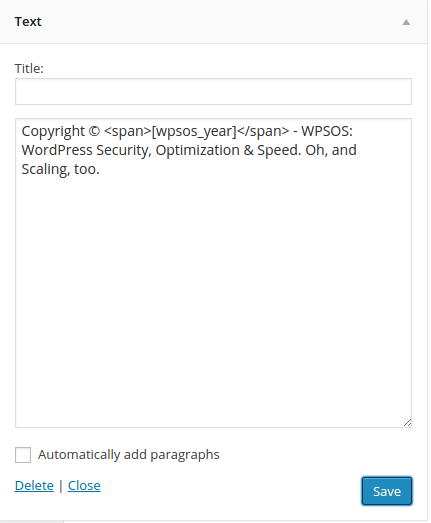Click the "Automatically add paragraphs" label text

point(129,455)
